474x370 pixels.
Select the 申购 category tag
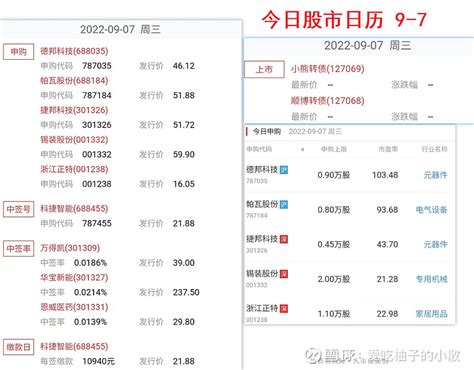[x=18, y=52]
